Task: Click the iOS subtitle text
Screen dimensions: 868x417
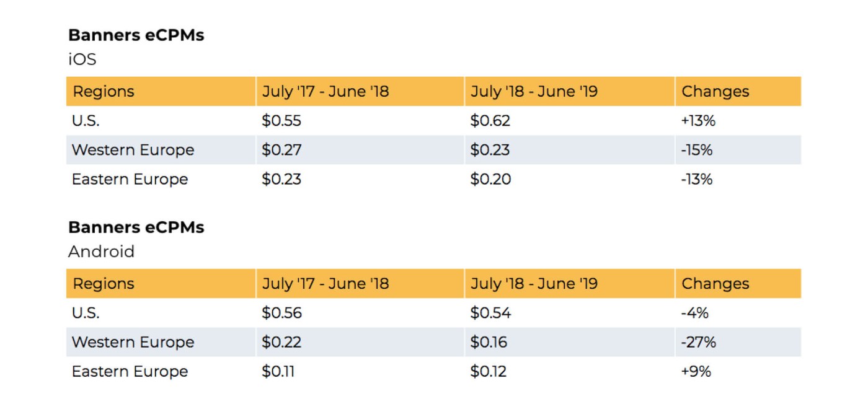Action: point(82,59)
